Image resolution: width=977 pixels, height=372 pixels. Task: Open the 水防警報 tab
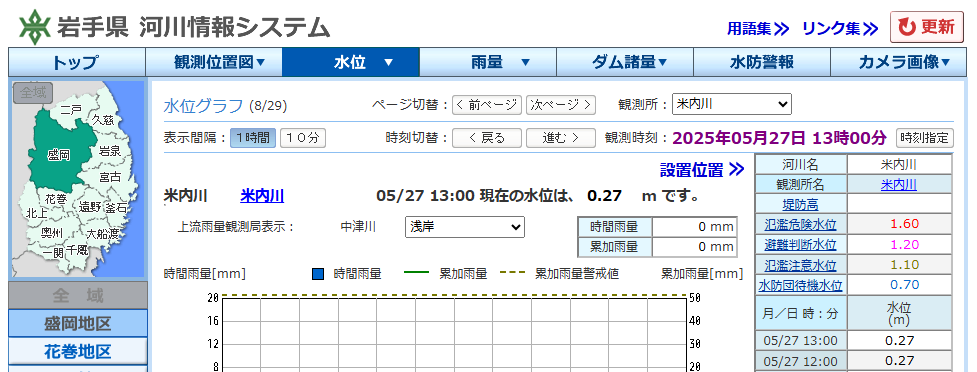[762, 62]
